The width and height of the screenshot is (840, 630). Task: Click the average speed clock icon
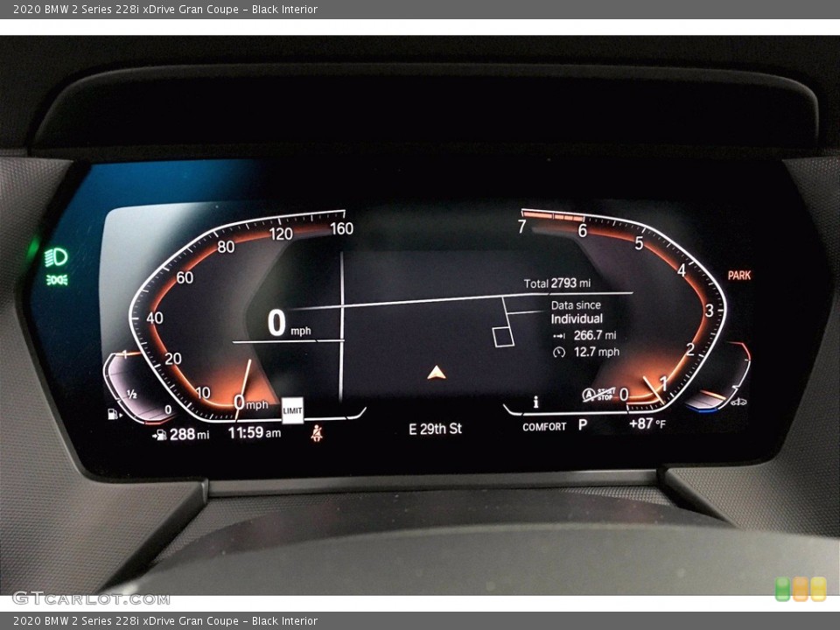[559, 352]
